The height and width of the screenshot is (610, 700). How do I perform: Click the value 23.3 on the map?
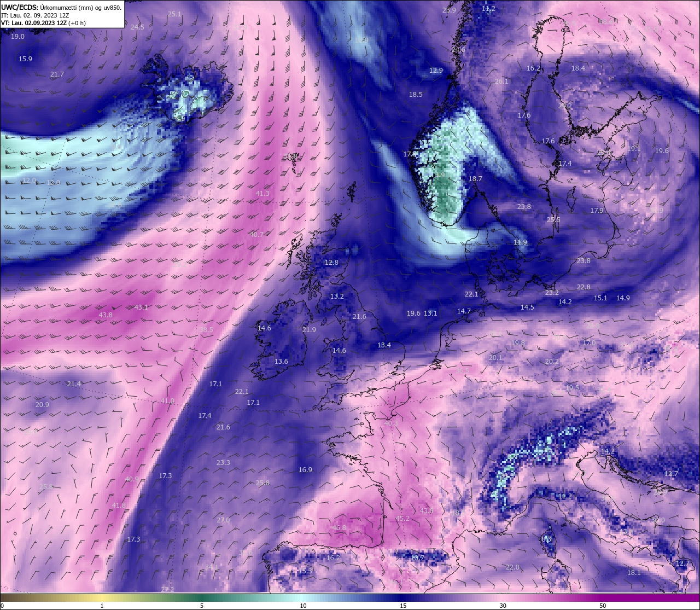(223, 463)
